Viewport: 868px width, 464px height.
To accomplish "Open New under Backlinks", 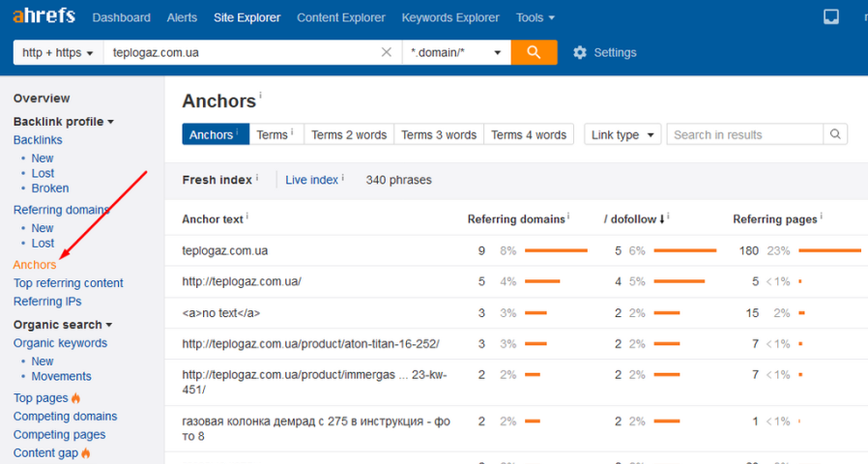I will 43,159.
